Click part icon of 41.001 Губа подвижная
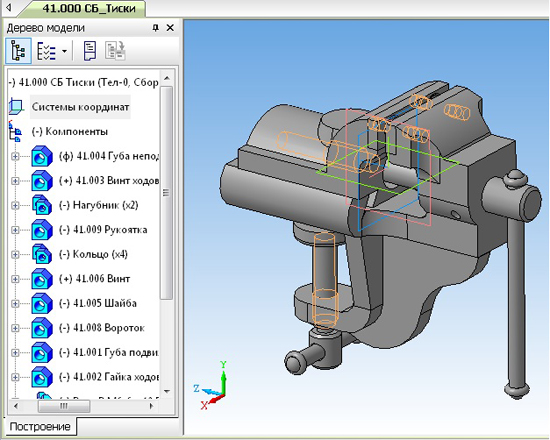 pyautogui.click(x=42, y=353)
